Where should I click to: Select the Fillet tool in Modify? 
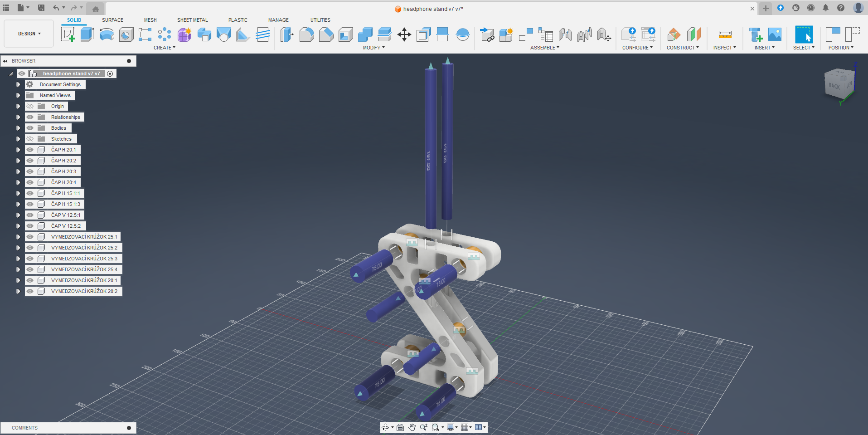coord(306,34)
